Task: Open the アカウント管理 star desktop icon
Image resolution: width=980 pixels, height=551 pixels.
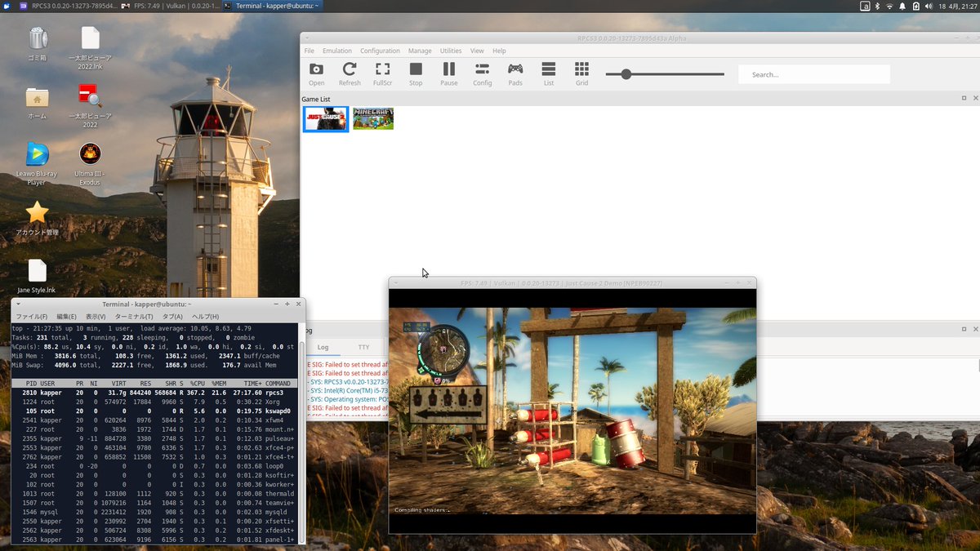Action: point(37,219)
